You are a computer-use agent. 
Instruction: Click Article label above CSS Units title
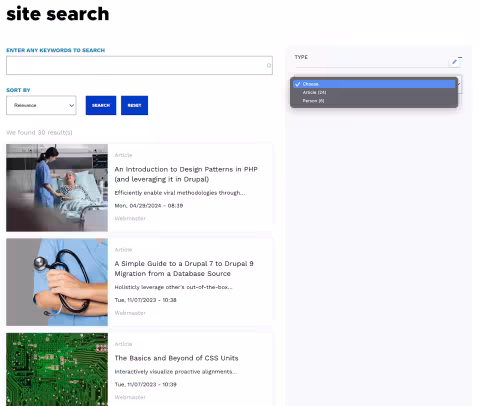(x=123, y=344)
